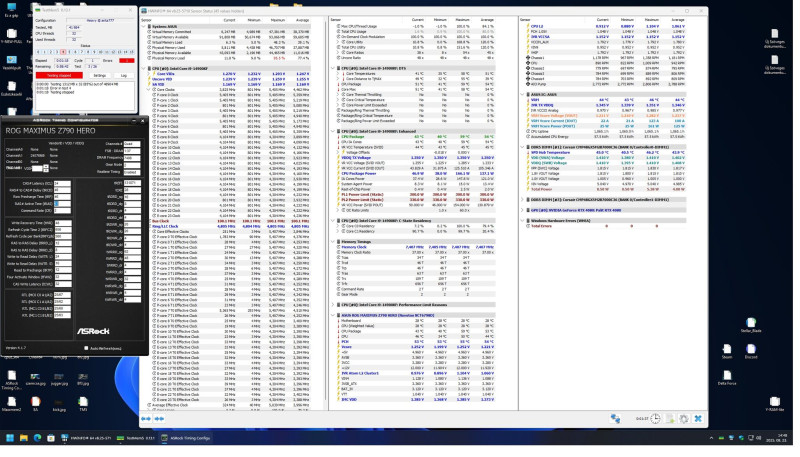Select the 'Ring/LLC Clock' sensor row
800x457 pixels.
[x=231, y=226]
